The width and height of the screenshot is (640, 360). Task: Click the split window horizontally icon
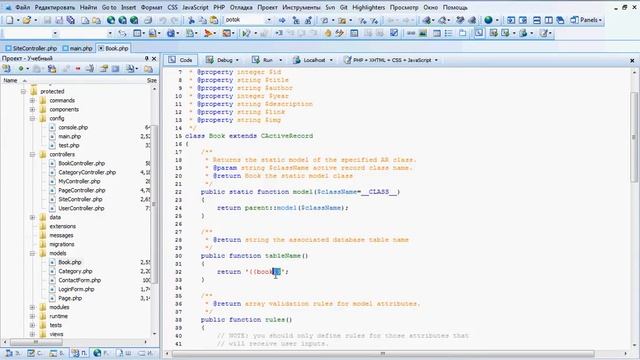(x=537, y=20)
